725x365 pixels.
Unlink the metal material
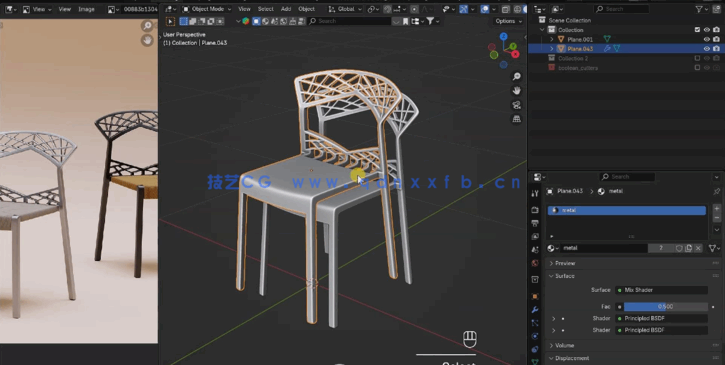[698, 248]
